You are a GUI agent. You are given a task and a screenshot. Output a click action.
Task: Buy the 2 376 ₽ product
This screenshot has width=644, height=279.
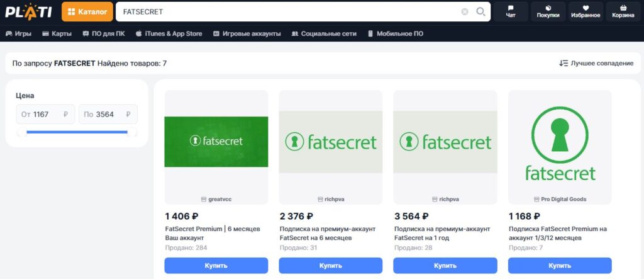(331, 265)
